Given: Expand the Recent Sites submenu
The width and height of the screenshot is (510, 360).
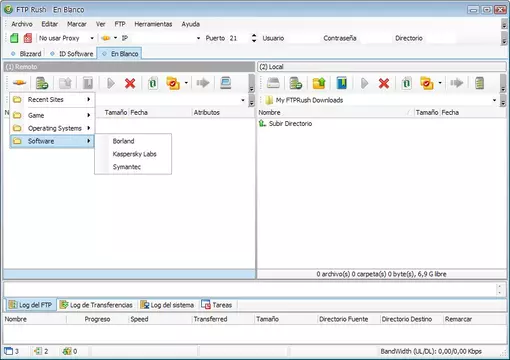Looking at the screenshot, I should click(x=52, y=99).
